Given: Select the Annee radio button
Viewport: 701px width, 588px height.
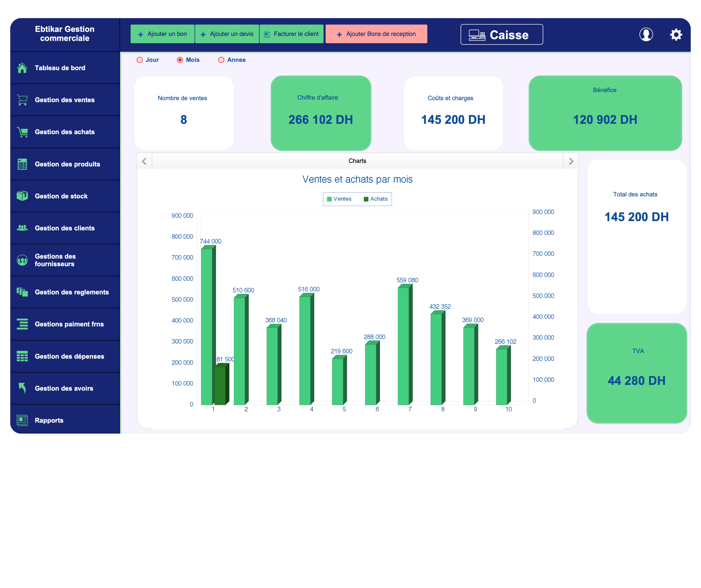Looking at the screenshot, I should pyautogui.click(x=221, y=60).
